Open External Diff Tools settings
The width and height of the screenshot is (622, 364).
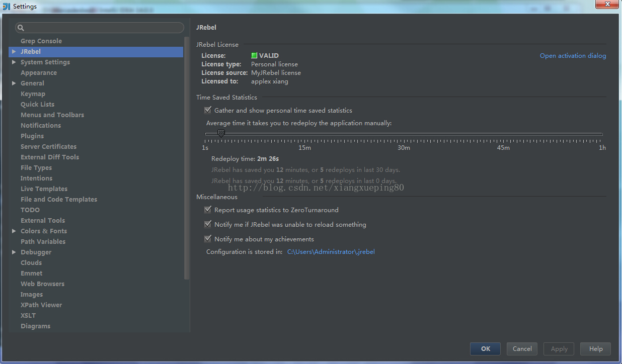pyautogui.click(x=50, y=157)
